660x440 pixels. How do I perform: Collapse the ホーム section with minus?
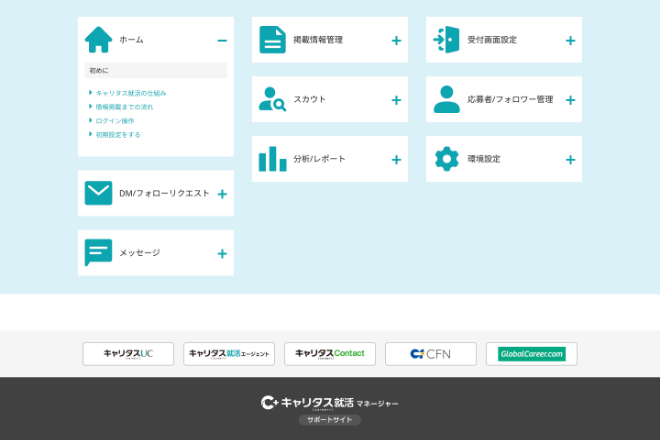(x=222, y=41)
